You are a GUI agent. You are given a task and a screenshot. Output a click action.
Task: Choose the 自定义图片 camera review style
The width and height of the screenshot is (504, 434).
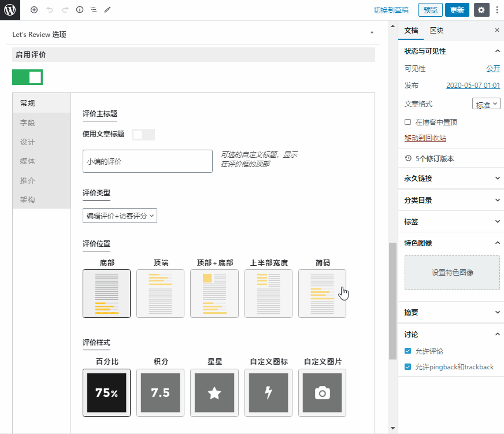click(x=322, y=392)
